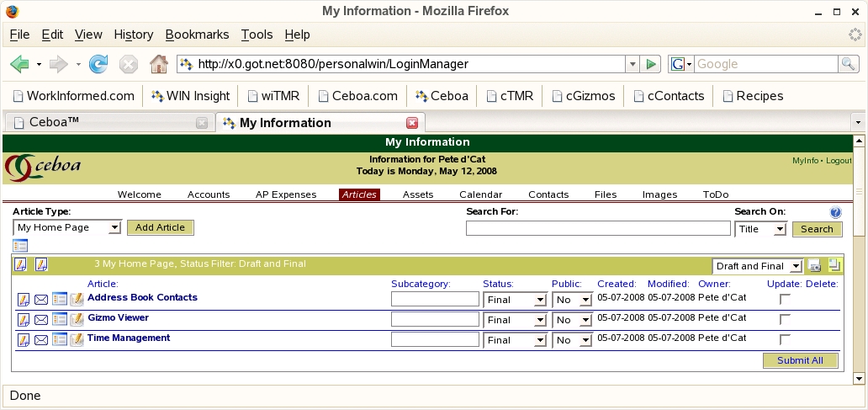Viewport: 868px width, 410px height.
Task: Go to Firefox's Home button
Action: tap(158, 64)
